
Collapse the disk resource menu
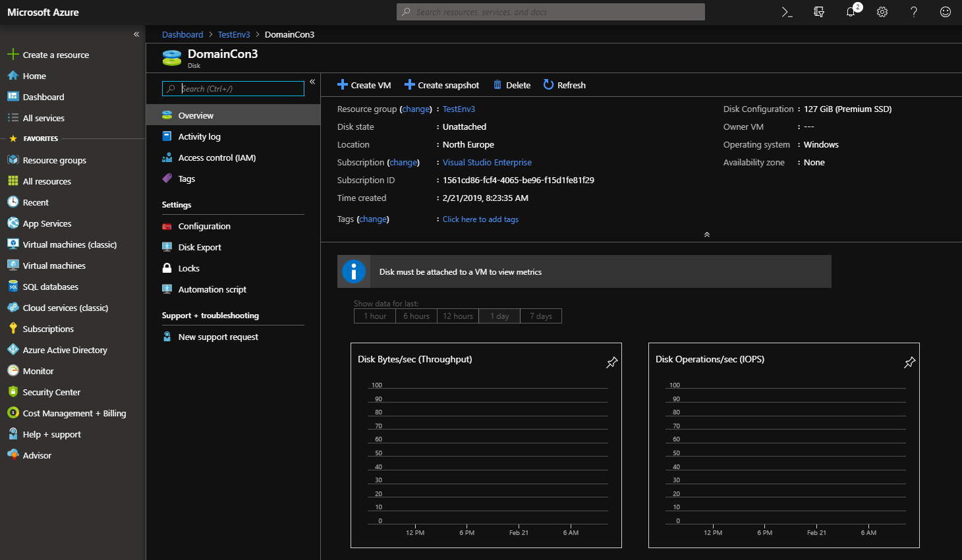tap(312, 82)
